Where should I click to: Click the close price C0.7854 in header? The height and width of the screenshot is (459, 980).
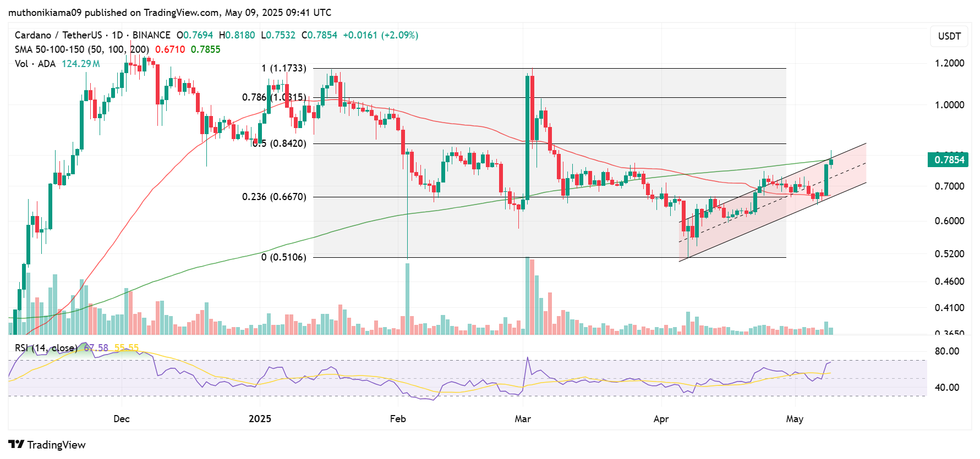click(x=319, y=35)
